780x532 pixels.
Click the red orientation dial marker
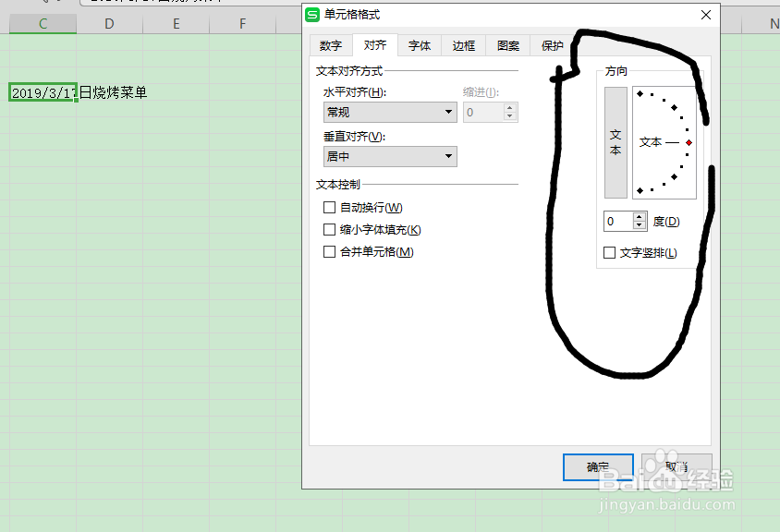689,142
